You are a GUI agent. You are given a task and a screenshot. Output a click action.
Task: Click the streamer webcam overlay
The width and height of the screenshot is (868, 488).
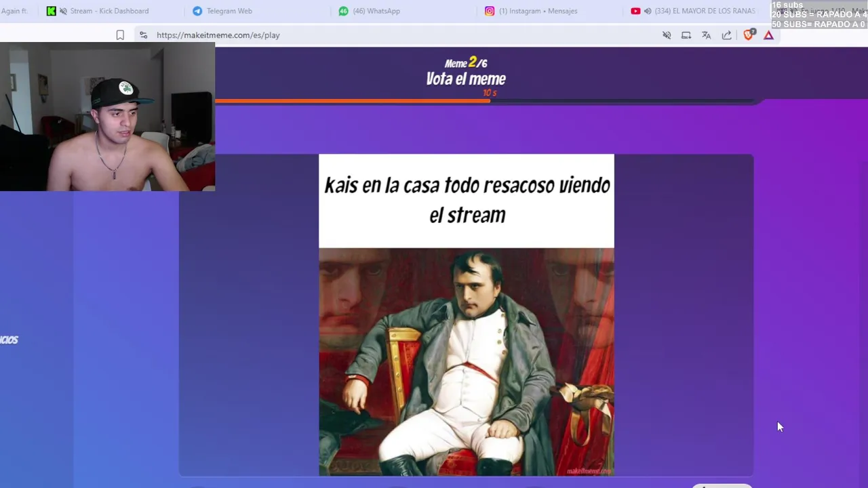107,117
